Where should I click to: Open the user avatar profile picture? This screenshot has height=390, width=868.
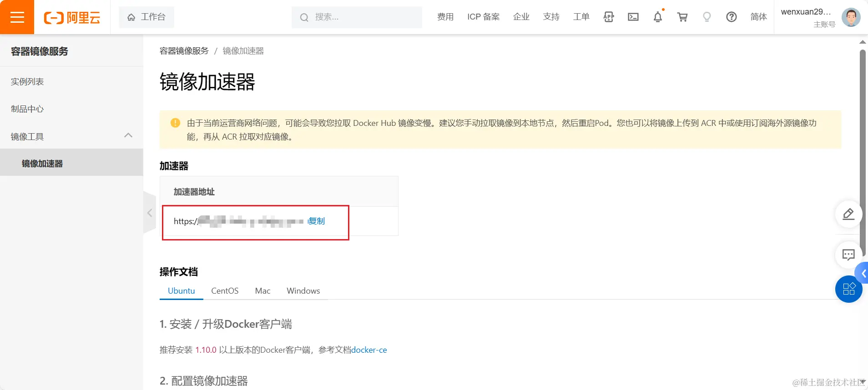click(x=851, y=17)
